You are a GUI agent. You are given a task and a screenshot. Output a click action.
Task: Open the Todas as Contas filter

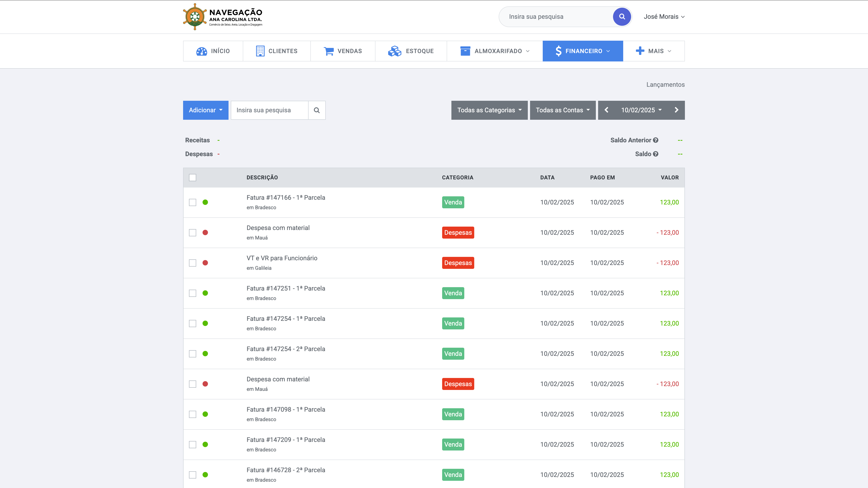[563, 110]
